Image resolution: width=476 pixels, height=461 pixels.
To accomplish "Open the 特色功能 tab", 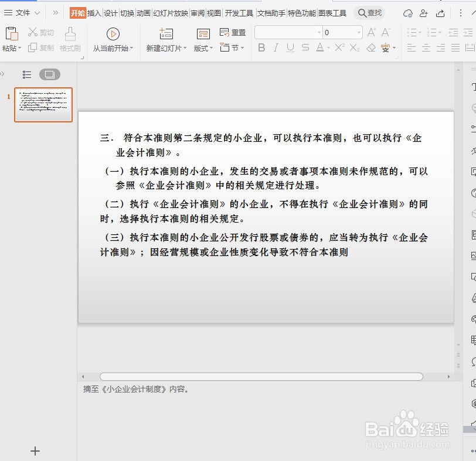I will (302, 13).
